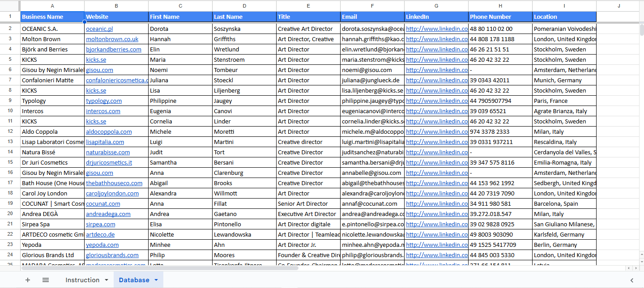Click the Email header cell
Image resolution: width=644 pixels, height=288 pixels.
372,17
